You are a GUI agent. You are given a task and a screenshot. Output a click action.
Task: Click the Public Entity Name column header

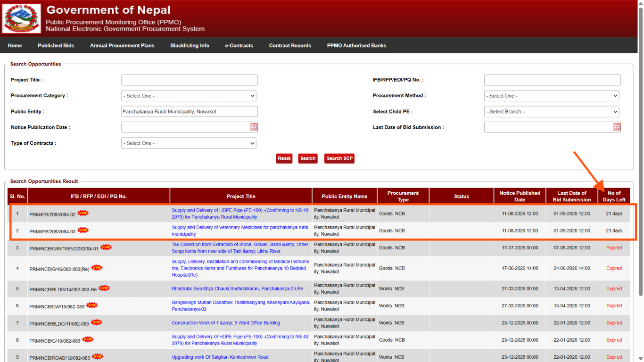(345, 196)
